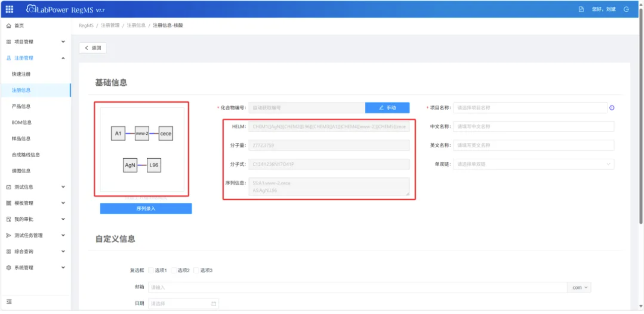Open the .com email suffix dropdown
This screenshot has width=644, height=314.
pos(579,288)
